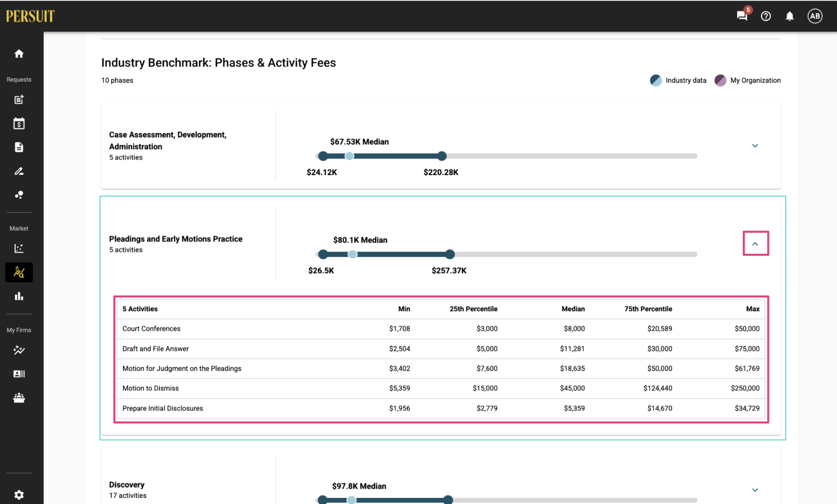This screenshot has height=504, width=837.
Task: Click the Discovery phase title
Action: 127,485
